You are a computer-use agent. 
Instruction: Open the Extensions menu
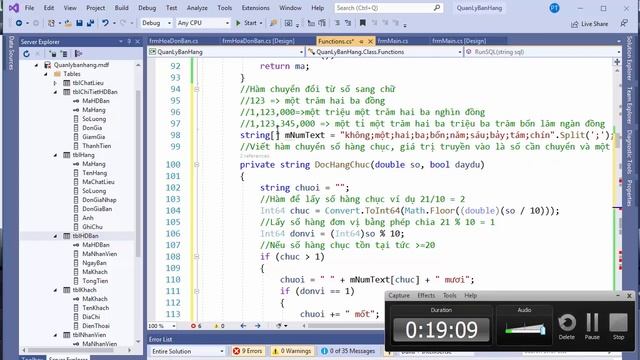point(256,8)
